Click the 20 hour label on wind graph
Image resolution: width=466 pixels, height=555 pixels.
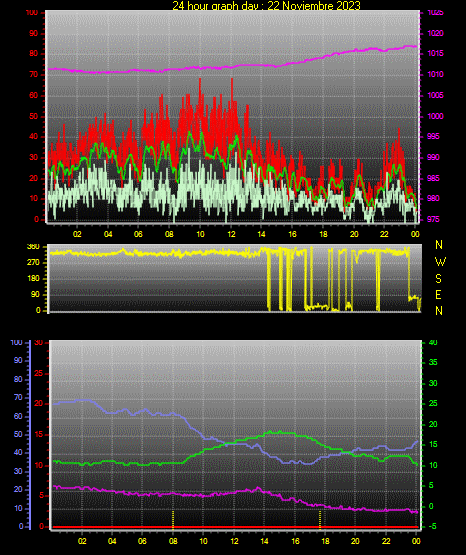point(354,234)
